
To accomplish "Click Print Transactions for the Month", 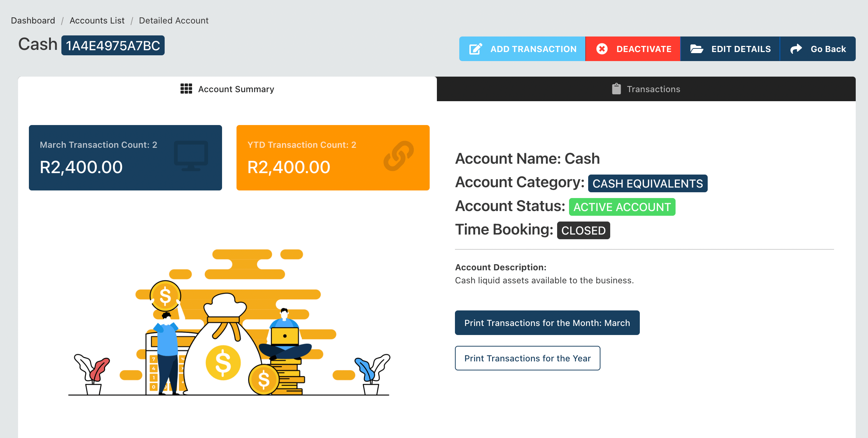I will pos(547,323).
